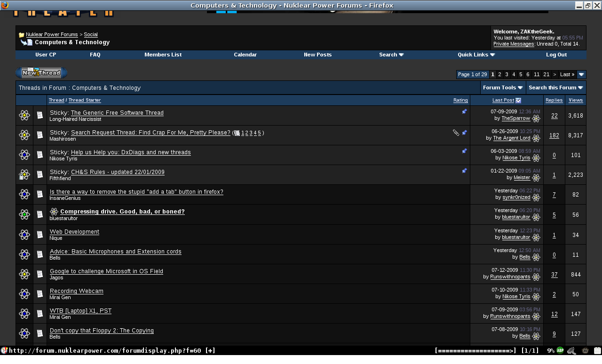Open the Web Development thread
This screenshot has width=602, height=364.
[74, 232]
